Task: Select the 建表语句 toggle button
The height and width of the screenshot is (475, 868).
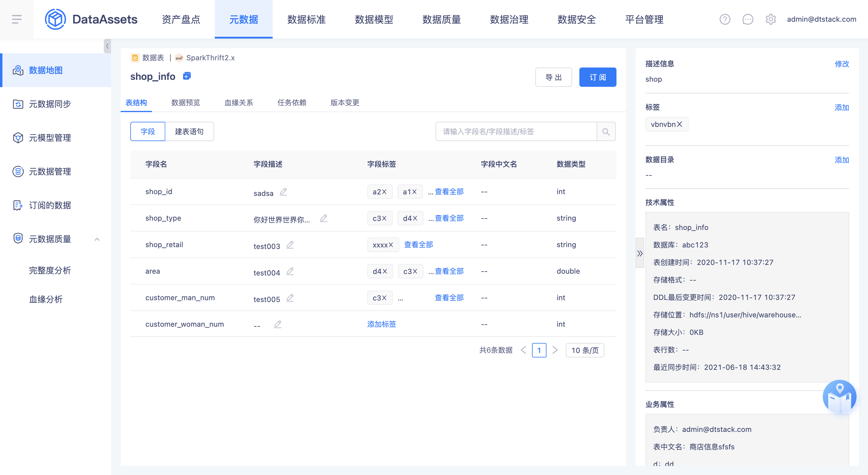Action: pyautogui.click(x=189, y=132)
